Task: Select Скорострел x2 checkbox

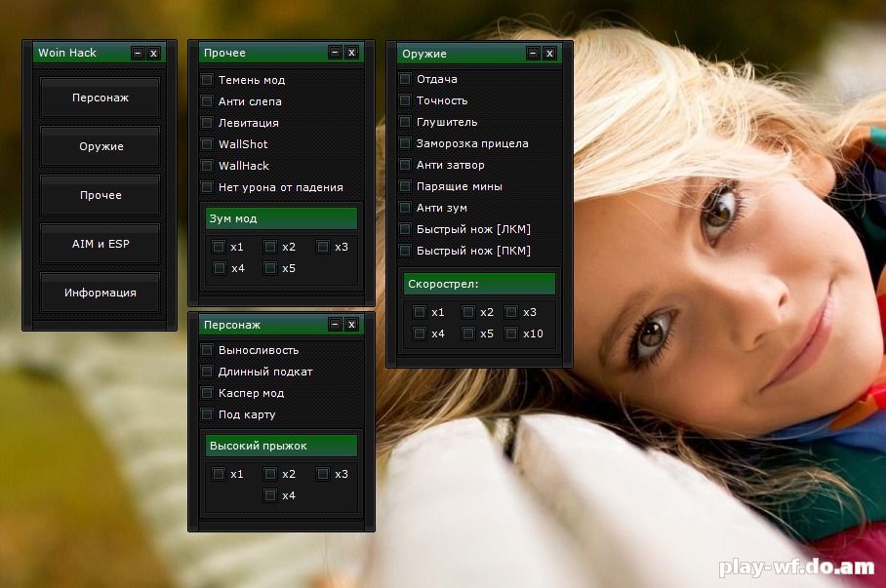Action: pos(468,312)
